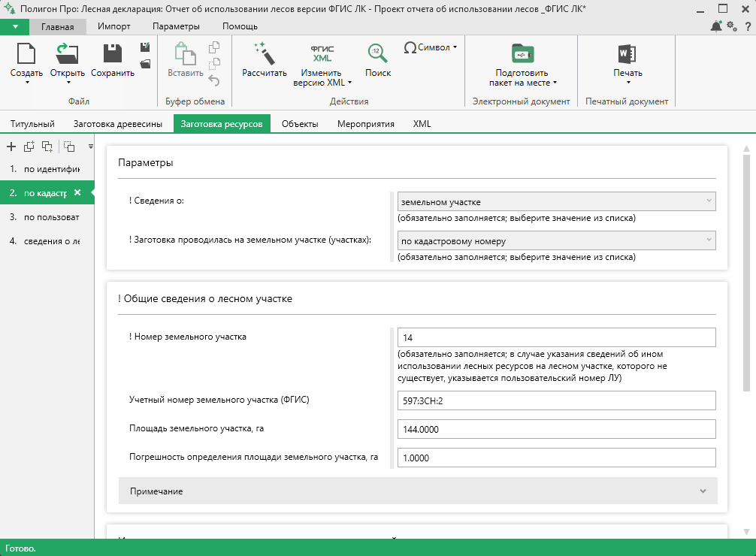Click the Рассчитать magic wand icon

pos(265,53)
